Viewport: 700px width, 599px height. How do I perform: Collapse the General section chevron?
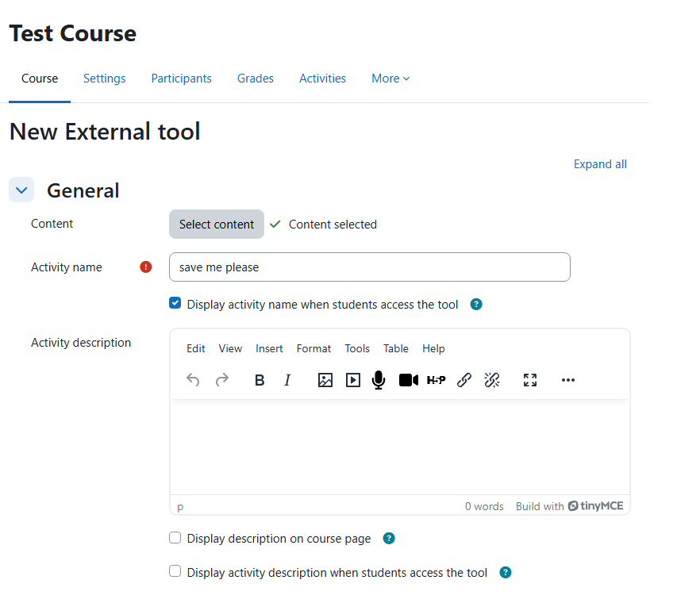pos(21,190)
